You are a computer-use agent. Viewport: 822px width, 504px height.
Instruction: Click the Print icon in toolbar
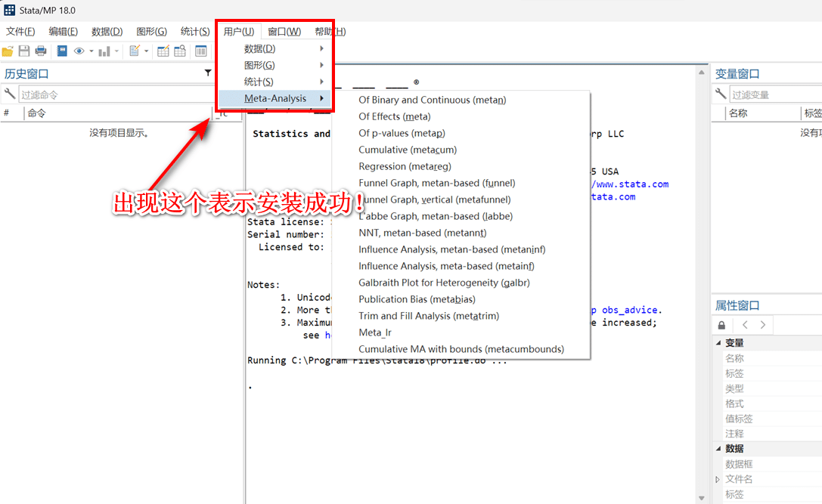41,51
